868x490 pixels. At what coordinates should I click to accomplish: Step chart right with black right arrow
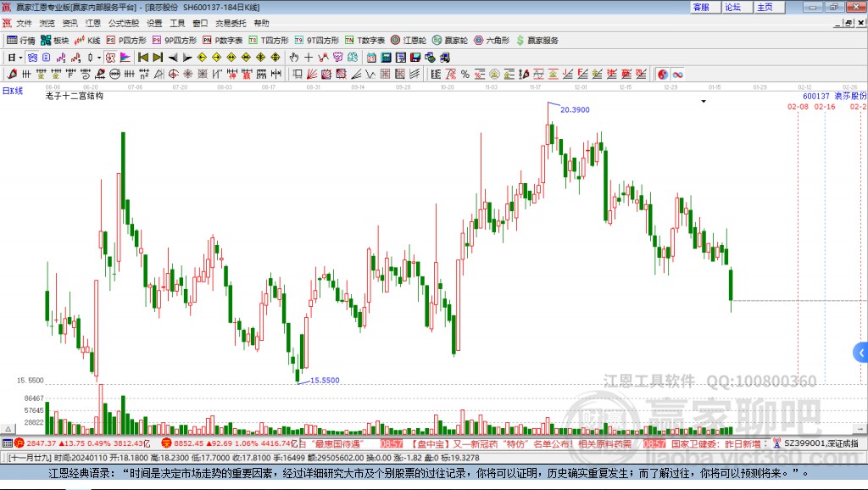tap(187, 58)
